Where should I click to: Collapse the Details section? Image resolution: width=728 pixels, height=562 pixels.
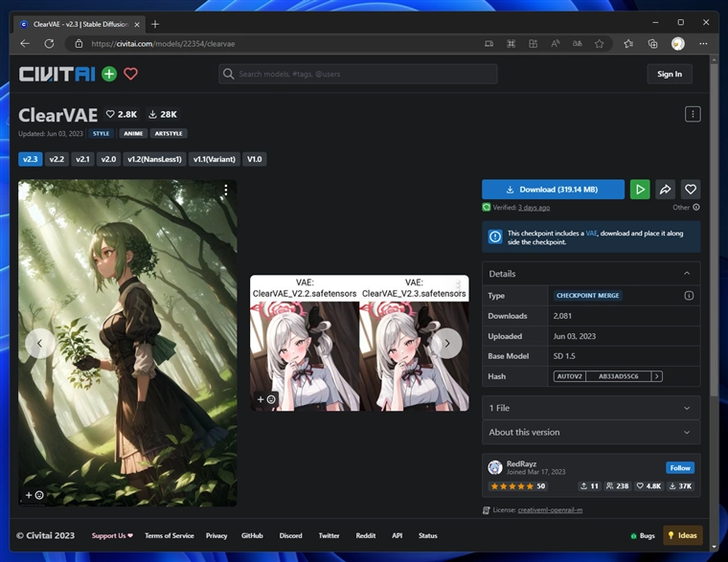click(x=591, y=274)
